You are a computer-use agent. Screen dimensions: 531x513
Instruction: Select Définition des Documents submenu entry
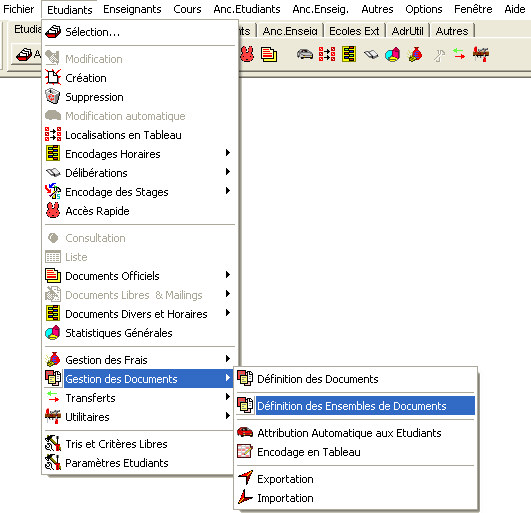point(356,379)
